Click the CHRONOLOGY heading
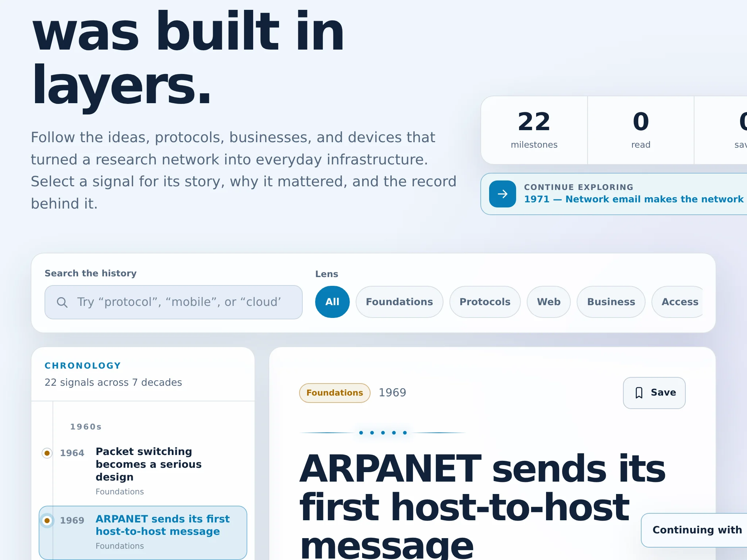The width and height of the screenshot is (747, 560). pyautogui.click(x=83, y=366)
